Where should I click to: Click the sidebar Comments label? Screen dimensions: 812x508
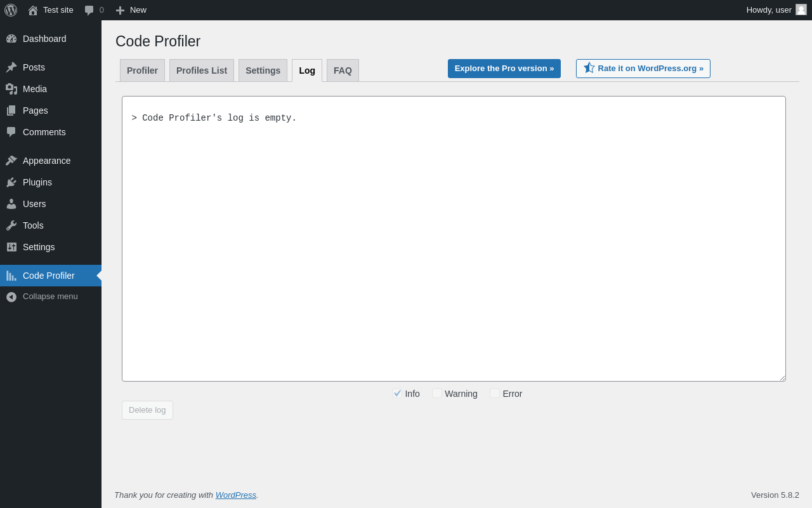44,132
